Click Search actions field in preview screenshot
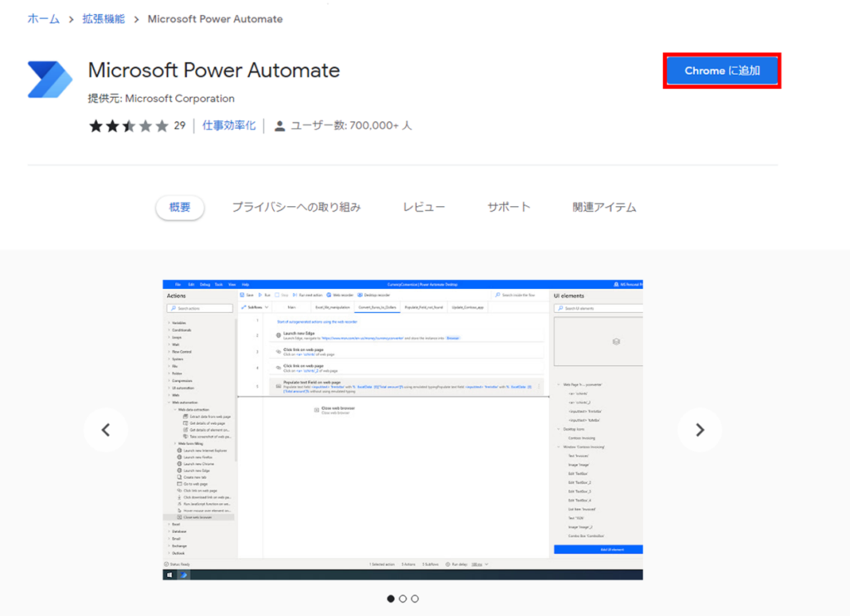 (x=199, y=308)
